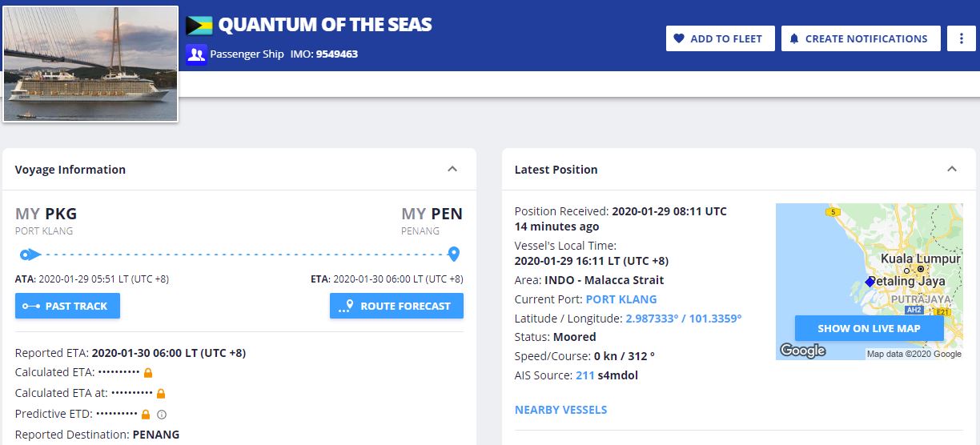The image size is (980, 445).
Task: Click the latitude/longitude coordinates link
Action: point(683,319)
